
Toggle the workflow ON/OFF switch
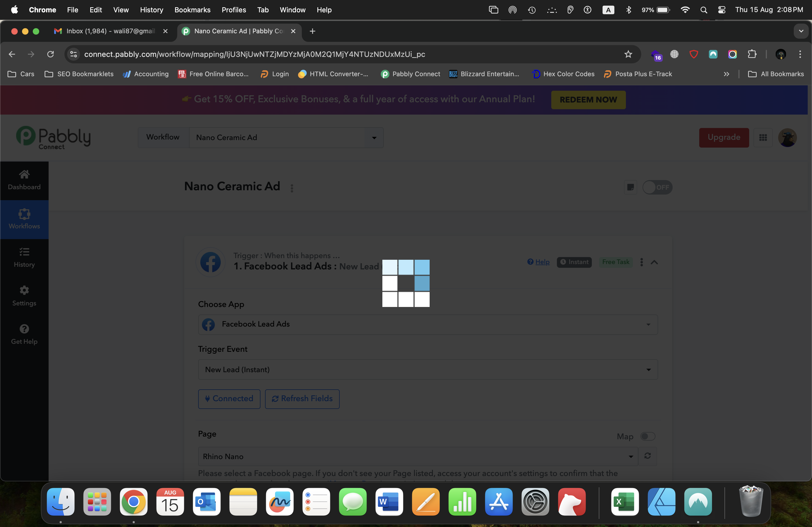tap(657, 187)
